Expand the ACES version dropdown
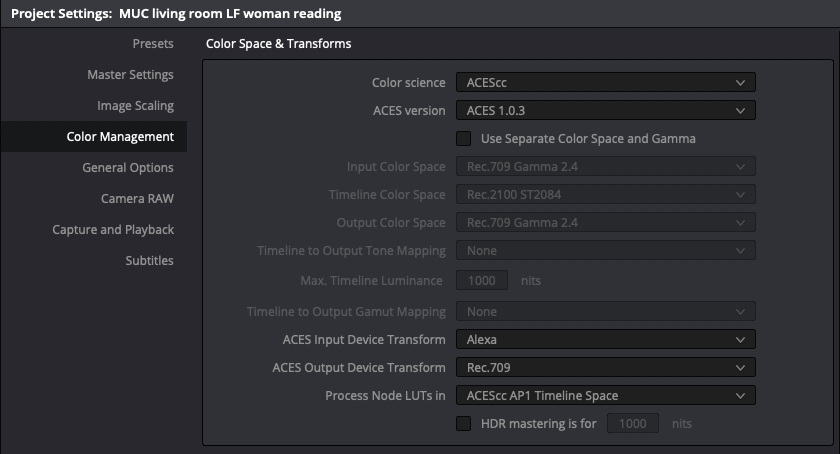The image size is (840, 454). 605,111
